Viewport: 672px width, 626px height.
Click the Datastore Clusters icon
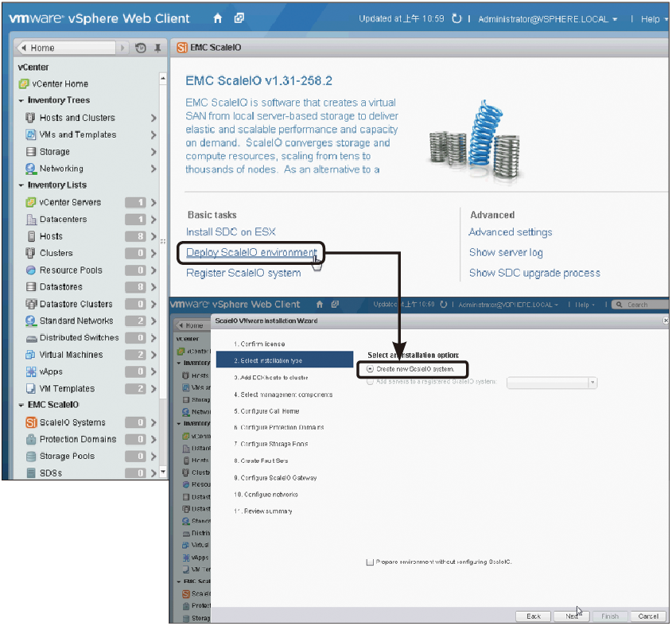click(31, 304)
